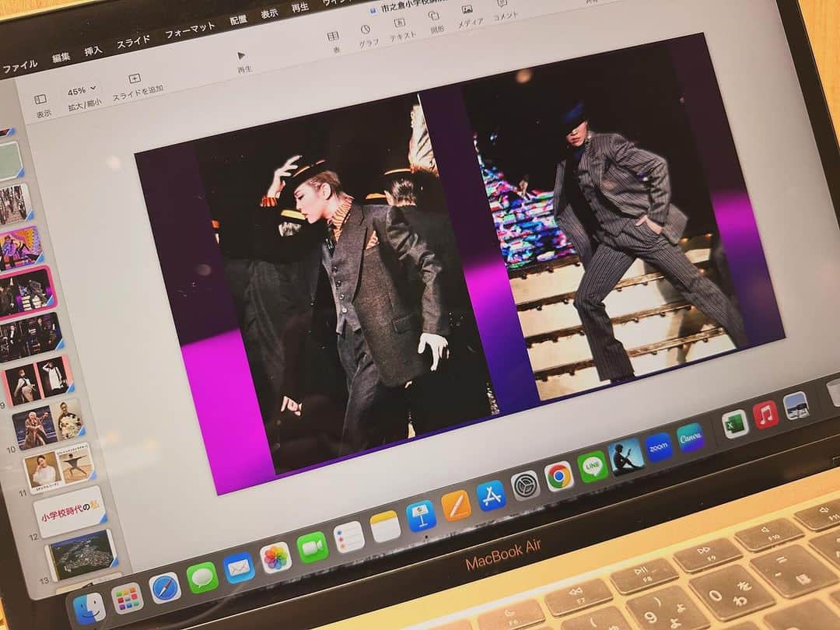This screenshot has height=630, width=840.
Task: Open the Messages app in the Dock
Action: (202, 577)
